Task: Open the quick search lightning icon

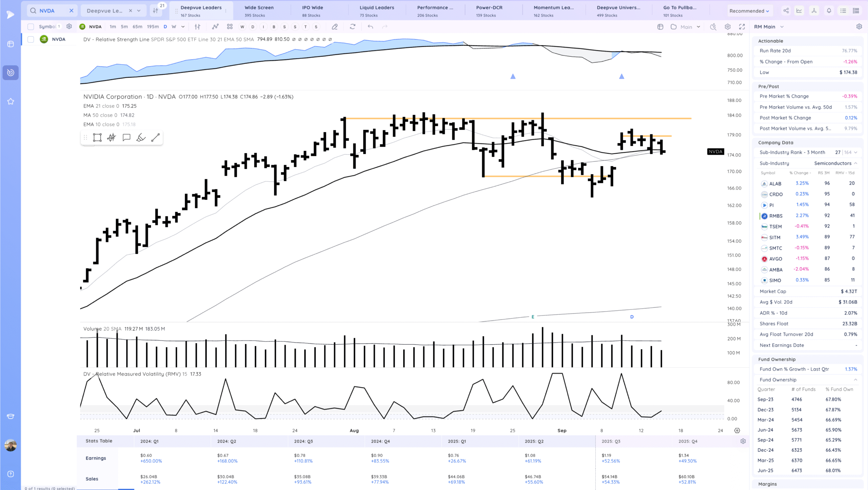Action: point(713,26)
